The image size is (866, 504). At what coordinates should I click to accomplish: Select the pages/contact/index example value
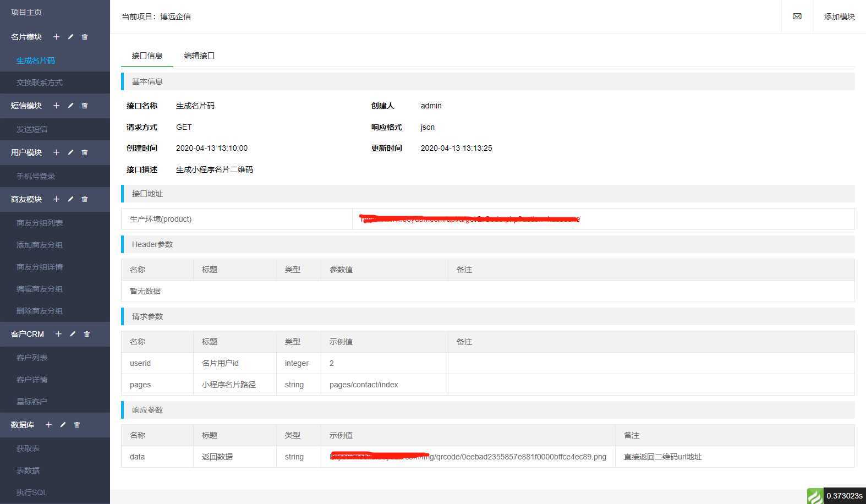[364, 385]
